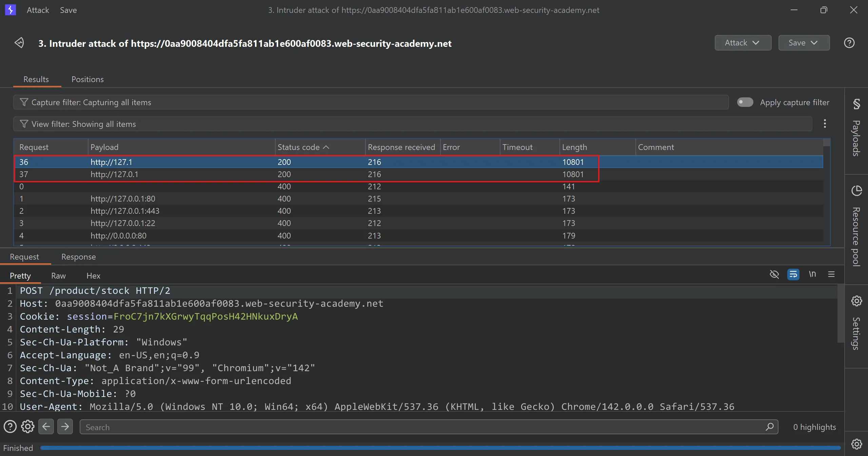Select result row with payload http://127.0.1
This screenshot has height=456, width=868.
tap(114, 174)
